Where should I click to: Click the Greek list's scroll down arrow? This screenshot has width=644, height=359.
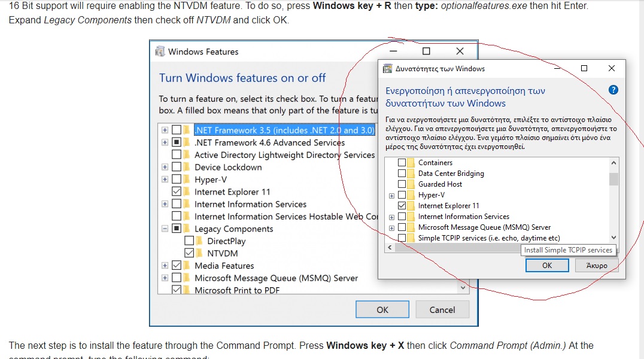coord(613,238)
